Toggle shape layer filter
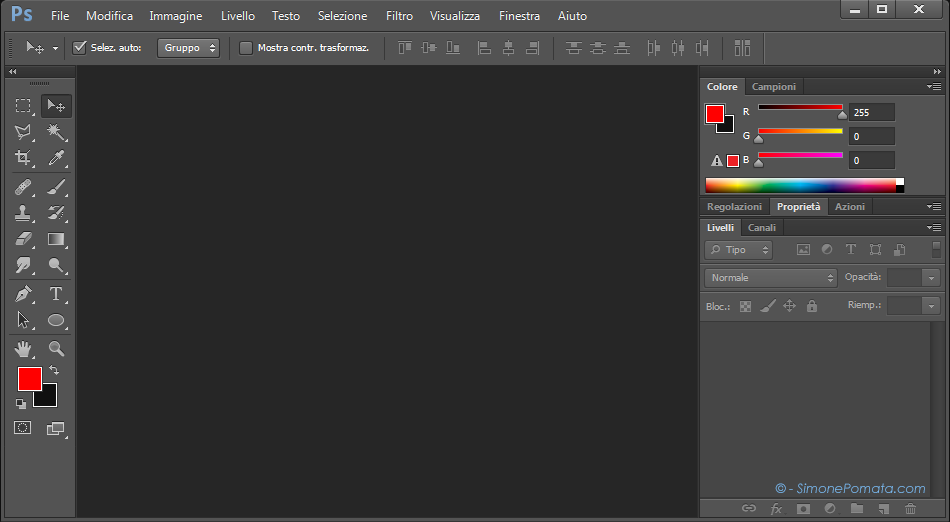 875,249
